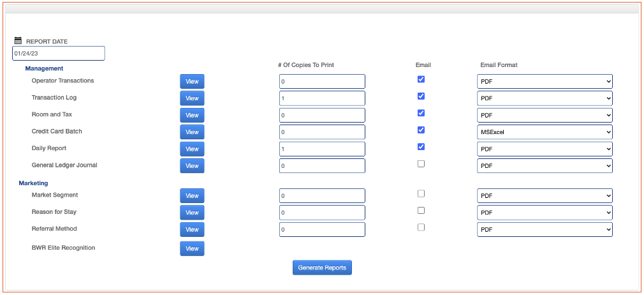Open Room and Tax email format dropdown
The image size is (644, 295).
point(545,115)
